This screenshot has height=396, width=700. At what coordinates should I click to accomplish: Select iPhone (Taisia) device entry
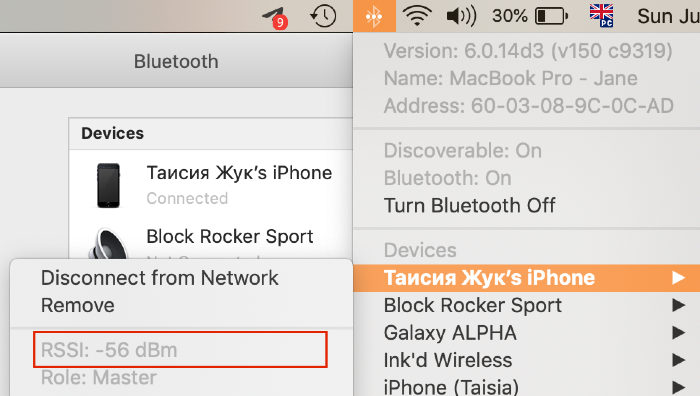pyautogui.click(x=527, y=386)
